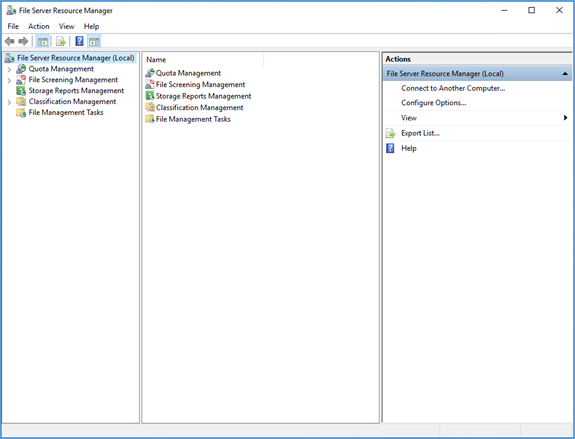This screenshot has height=439, width=575.
Task: Click the blue Help toolbar icon
Action: point(79,41)
